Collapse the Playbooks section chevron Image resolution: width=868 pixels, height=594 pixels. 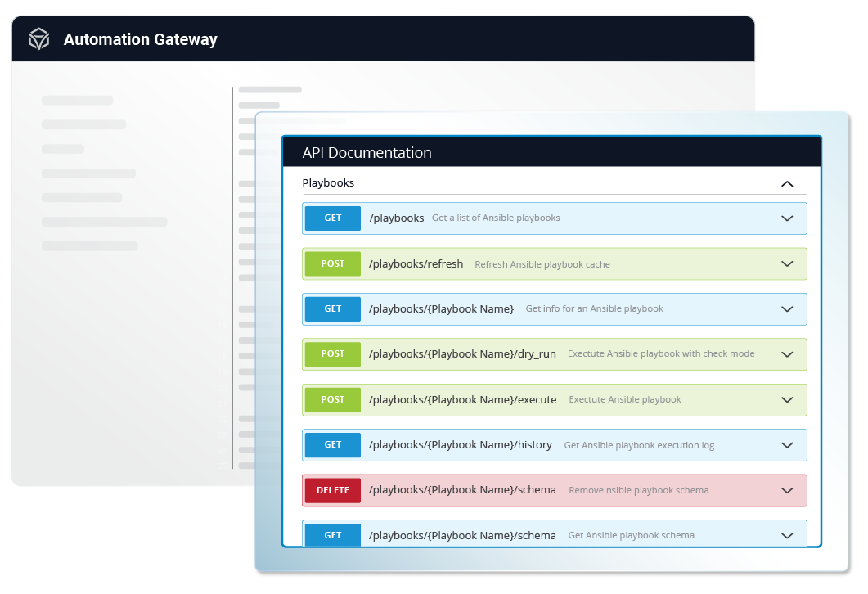[x=787, y=183]
